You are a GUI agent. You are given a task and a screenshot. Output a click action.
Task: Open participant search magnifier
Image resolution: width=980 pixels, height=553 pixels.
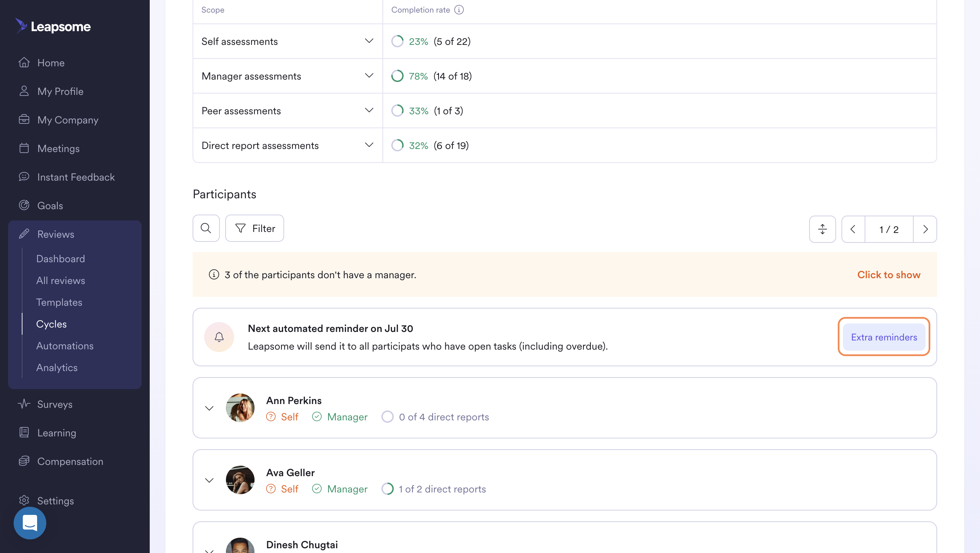[x=206, y=228]
